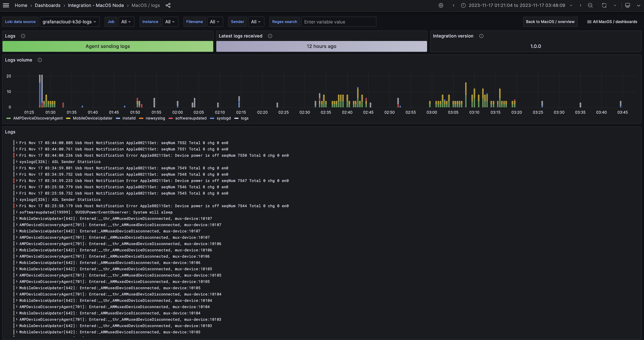
Task: Open the Filename filter dropdown
Action: point(215,21)
